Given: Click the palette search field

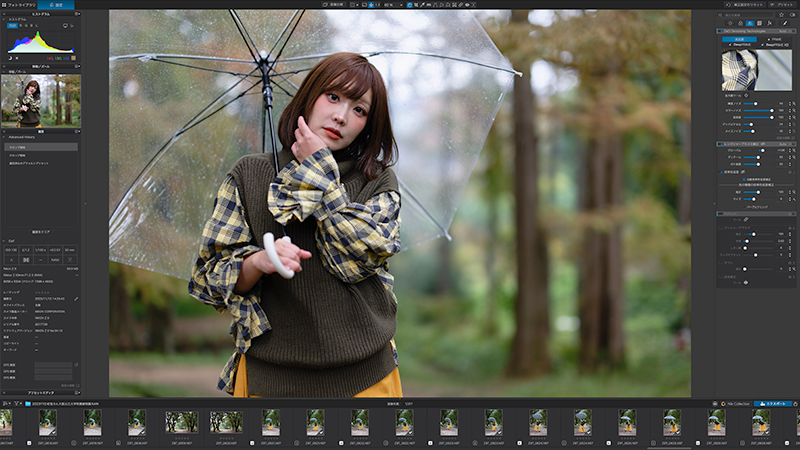Looking at the screenshot, I should pos(745,15).
